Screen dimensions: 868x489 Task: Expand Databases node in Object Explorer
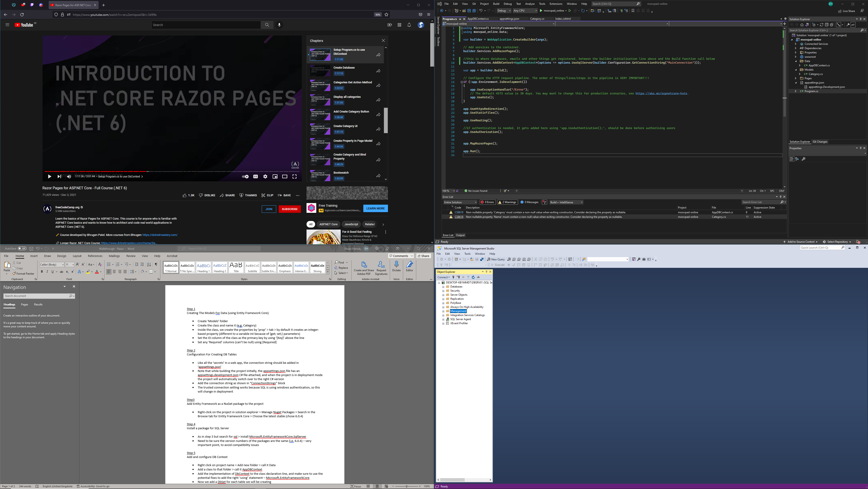pos(443,287)
